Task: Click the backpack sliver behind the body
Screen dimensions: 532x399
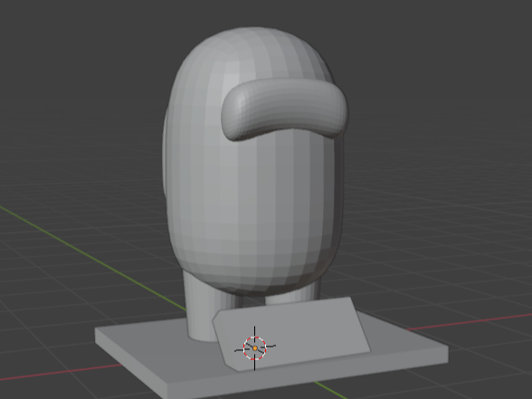Action: coord(165,153)
